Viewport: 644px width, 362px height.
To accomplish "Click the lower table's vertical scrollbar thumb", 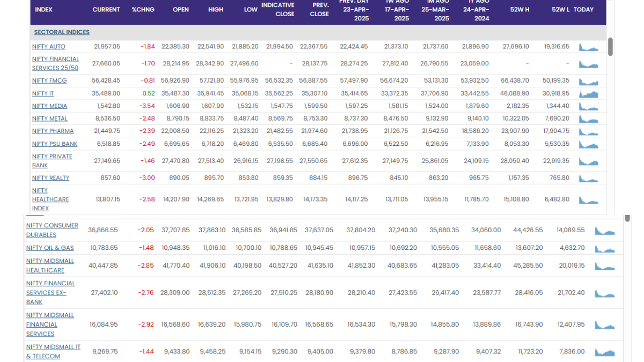I will tap(627, 218).
